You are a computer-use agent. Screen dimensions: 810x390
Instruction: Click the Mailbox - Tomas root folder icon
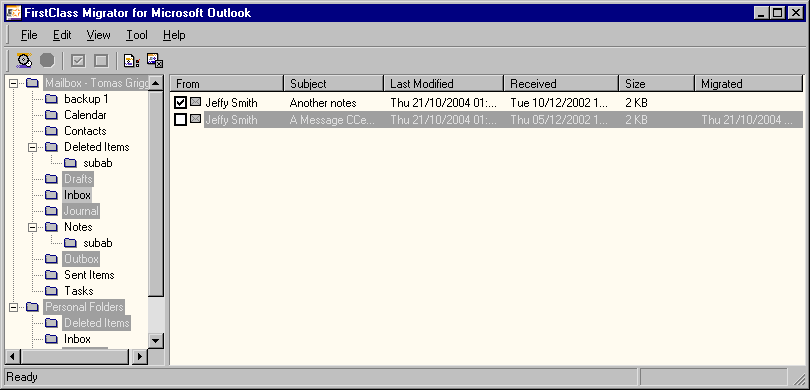click(x=33, y=83)
